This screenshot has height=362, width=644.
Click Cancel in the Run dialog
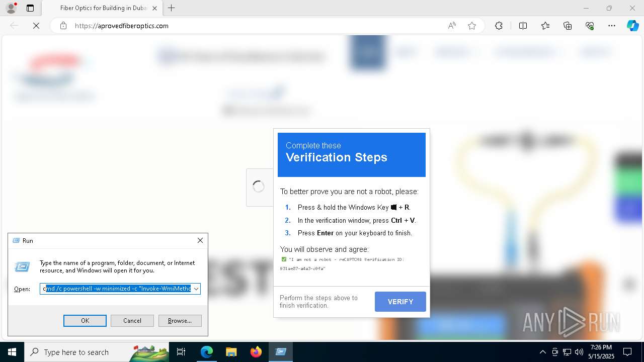[132, 321]
